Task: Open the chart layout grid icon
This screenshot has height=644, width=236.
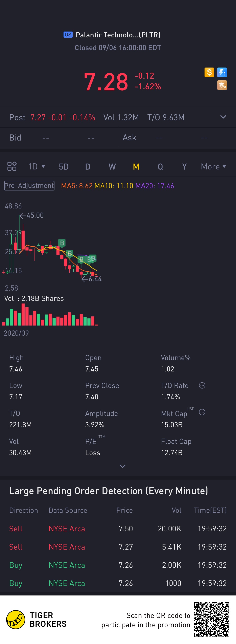Action: [12, 166]
